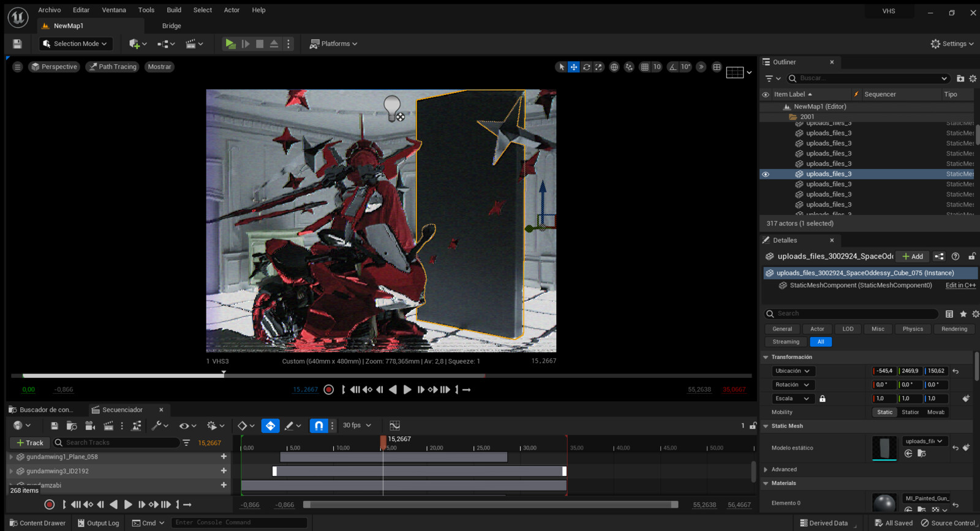Toggle Outliner visibility column header eye

click(766, 95)
